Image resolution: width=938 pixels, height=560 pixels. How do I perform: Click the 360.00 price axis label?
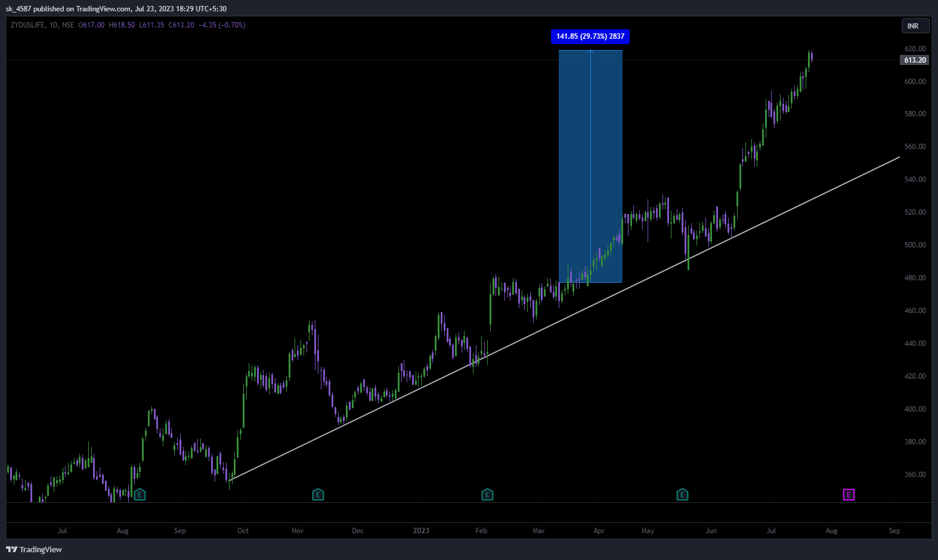[x=915, y=475]
